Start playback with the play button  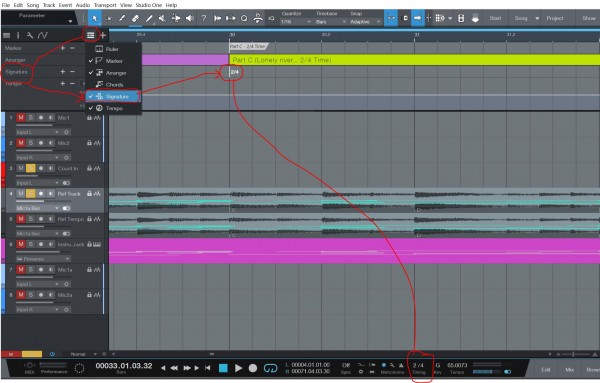[x=238, y=368]
